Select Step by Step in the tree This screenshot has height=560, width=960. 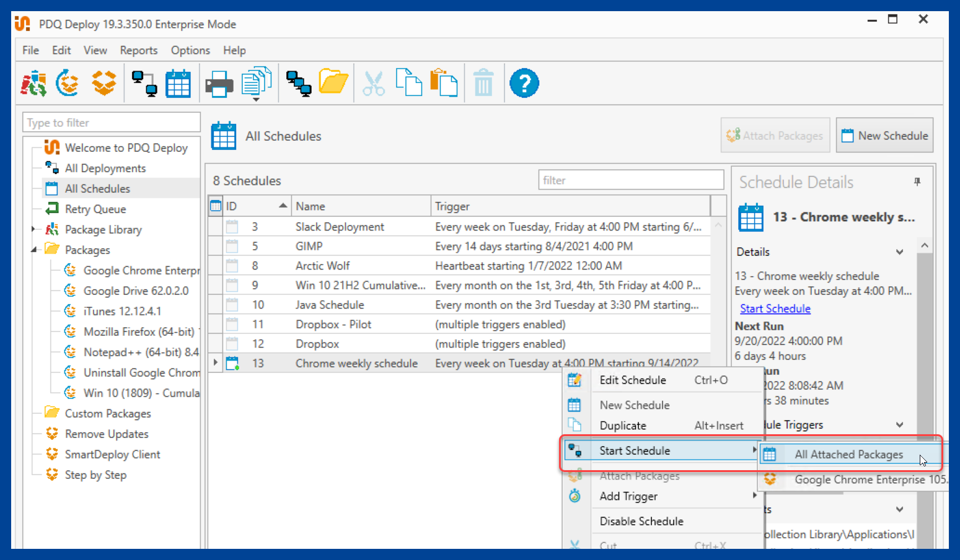pos(95,475)
